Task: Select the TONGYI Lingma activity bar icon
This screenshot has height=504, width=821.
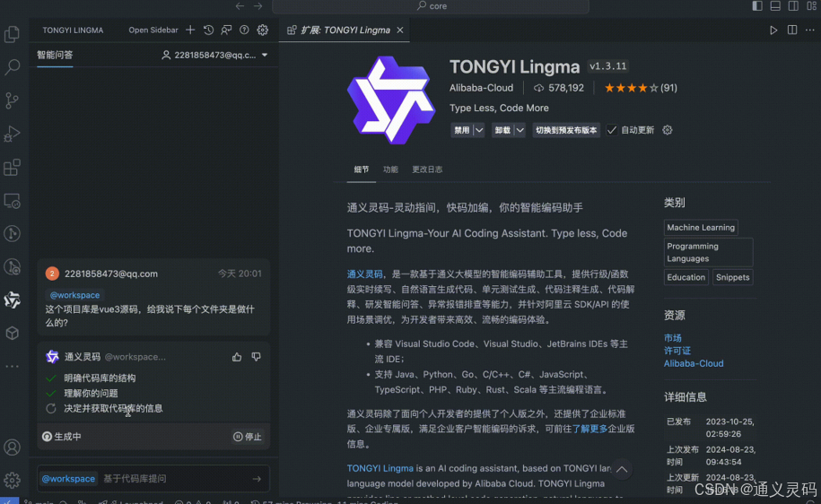Action: [x=12, y=300]
